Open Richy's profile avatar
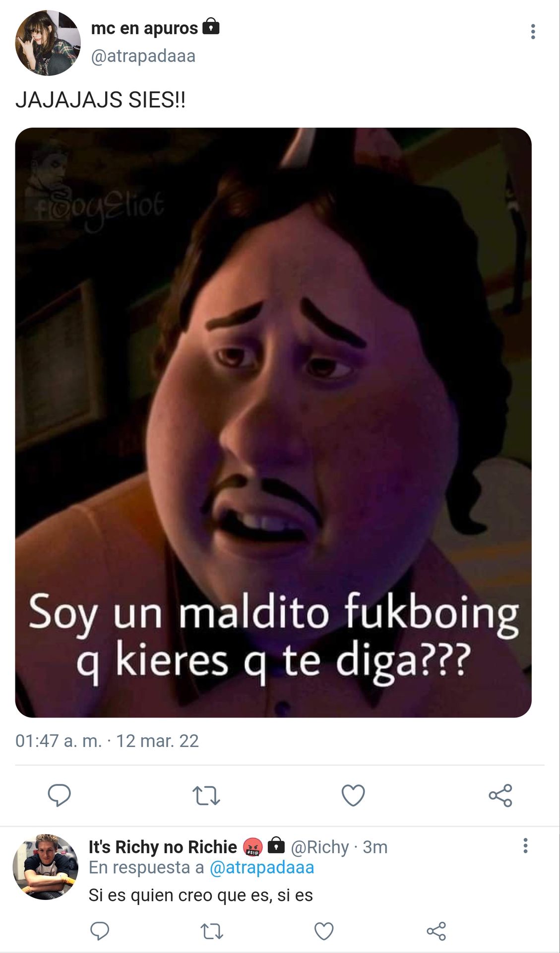This screenshot has height=953, width=560. pyautogui.click(x=45, y=867)
